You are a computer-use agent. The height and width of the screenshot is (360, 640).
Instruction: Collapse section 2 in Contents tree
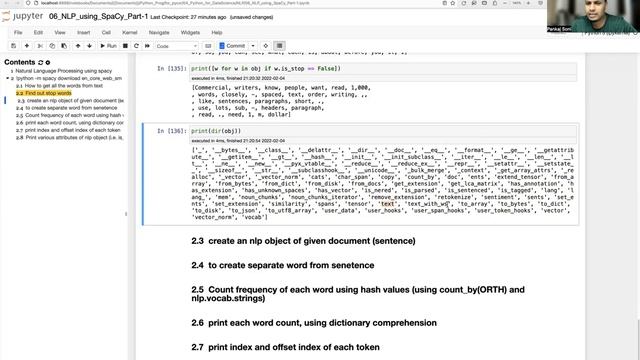[7, 78]
